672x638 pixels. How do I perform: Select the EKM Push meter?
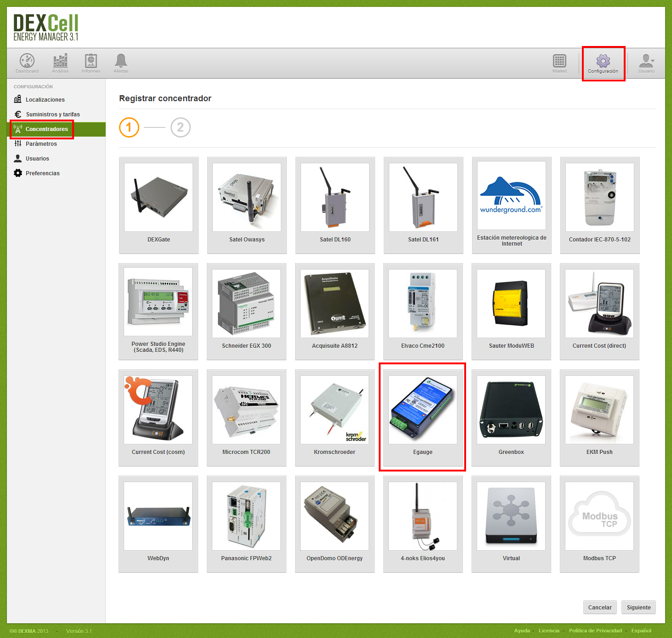599,418
